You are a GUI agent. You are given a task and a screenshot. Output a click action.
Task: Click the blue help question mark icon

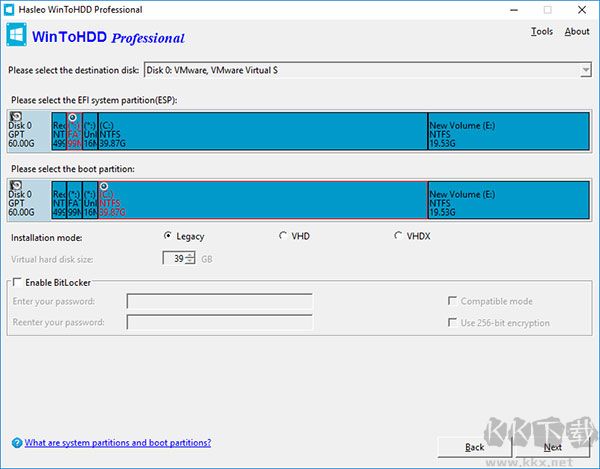(x=17, y=443)
